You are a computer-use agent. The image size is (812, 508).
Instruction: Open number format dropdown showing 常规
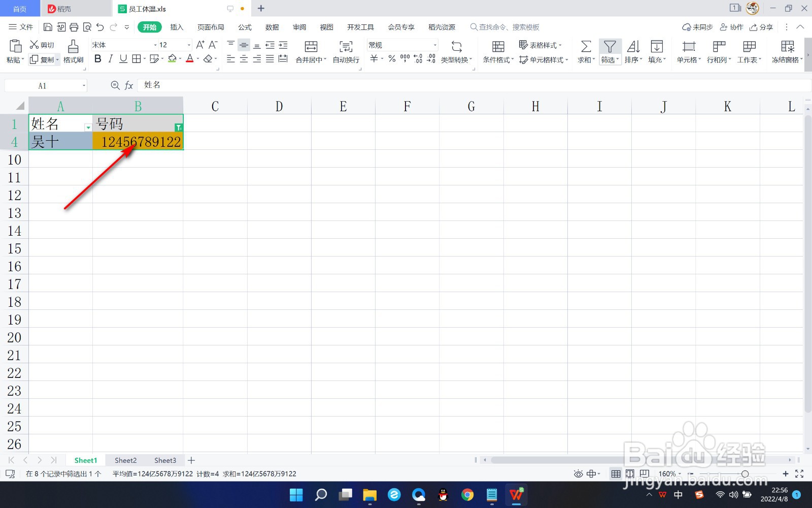point(435,45)
